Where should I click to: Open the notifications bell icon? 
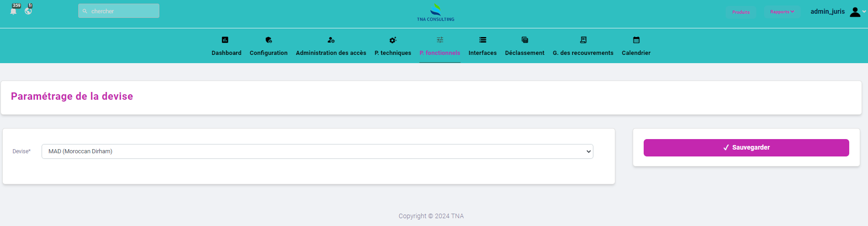tap(14, 11)
